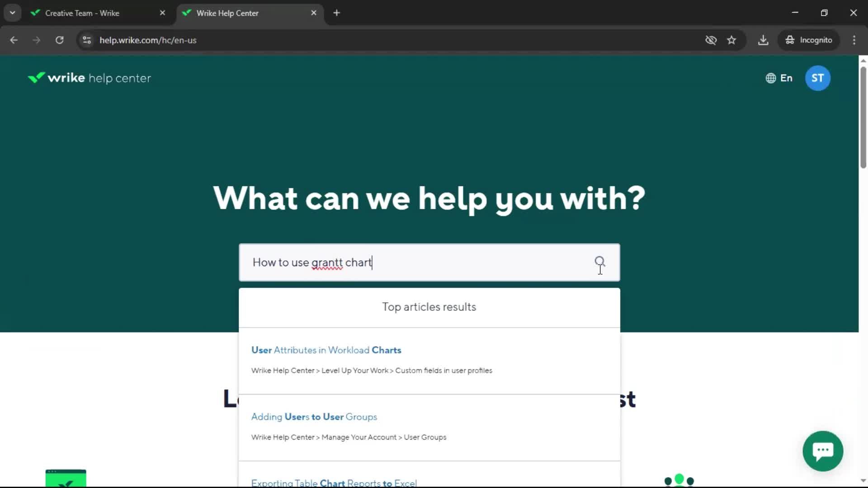Click Level Up Your Work breadcrumb text
This screenshot has width=868, height=488.
click(355, 371)
